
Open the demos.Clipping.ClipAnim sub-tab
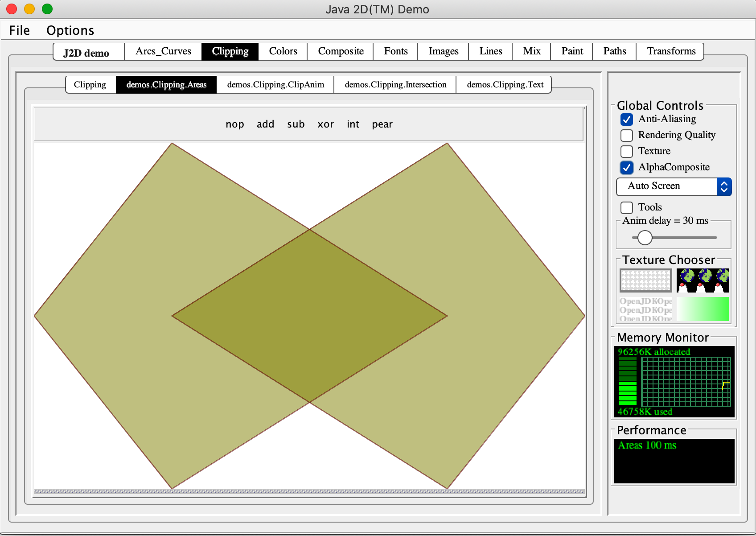coord(275,85)
